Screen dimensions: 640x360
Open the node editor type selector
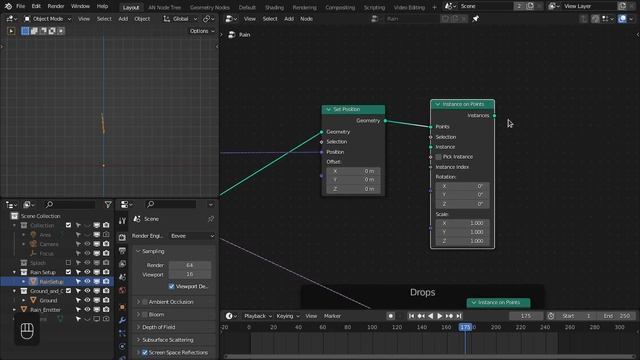tap(231, 19)
